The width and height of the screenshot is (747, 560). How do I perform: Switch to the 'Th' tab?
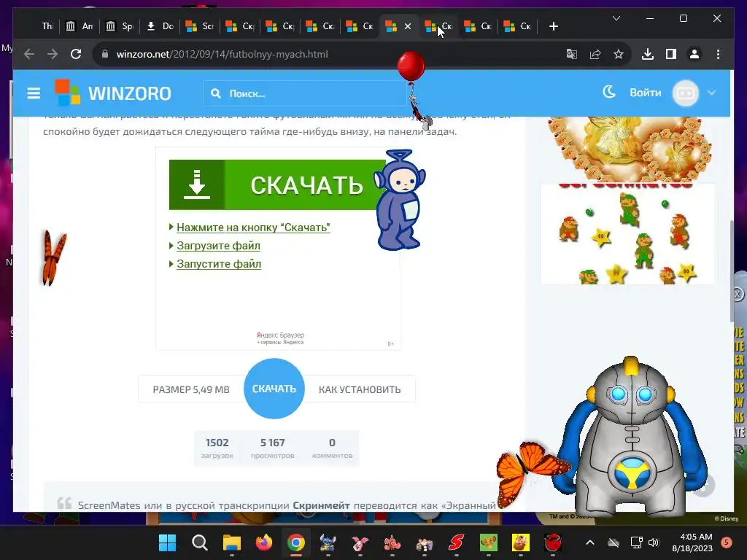click(x=46, y=26)
